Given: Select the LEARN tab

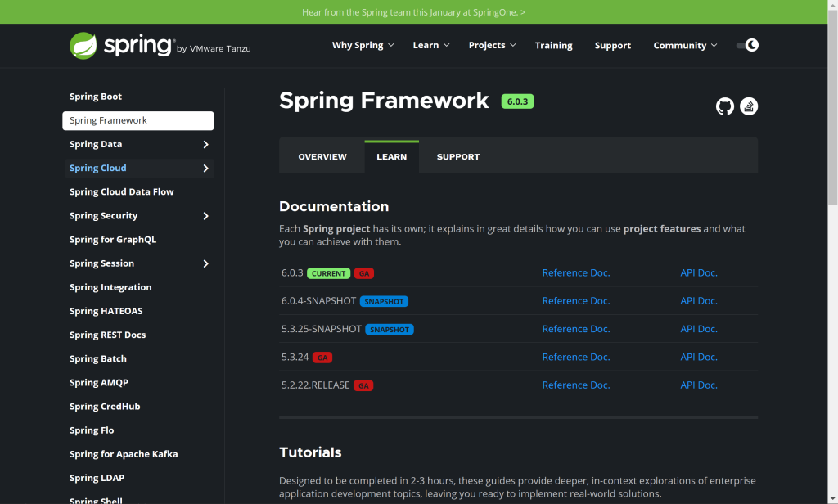Looking at the screenshot, I should point(392,156).
